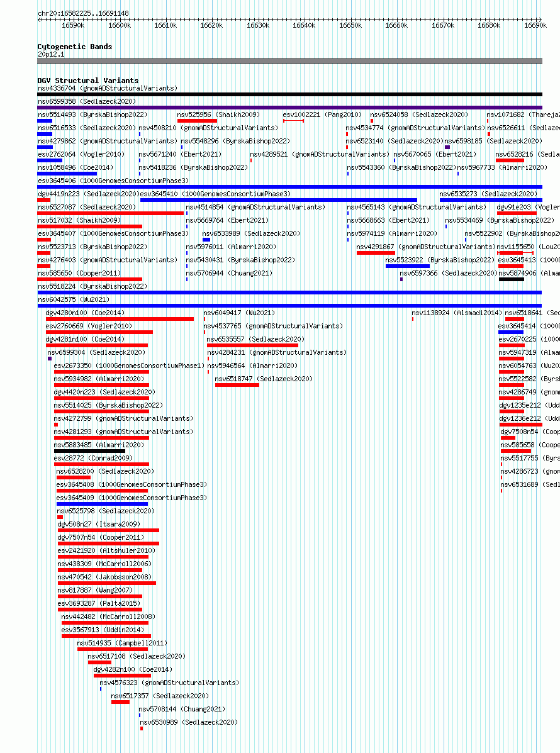Select the DGV Structural Variants track title
Image resolution: width=560 pixels, height=753 pixels.
pos(88,81)
